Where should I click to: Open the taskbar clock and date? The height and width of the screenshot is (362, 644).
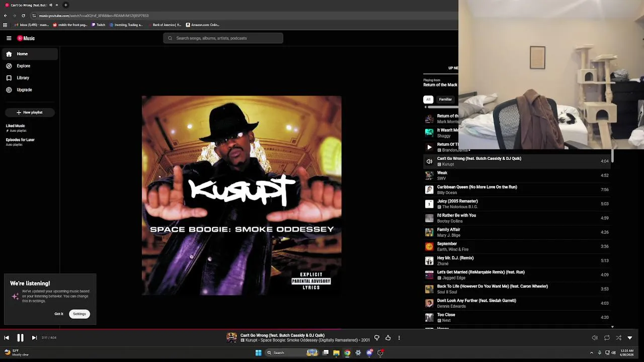tap(627, 352)
